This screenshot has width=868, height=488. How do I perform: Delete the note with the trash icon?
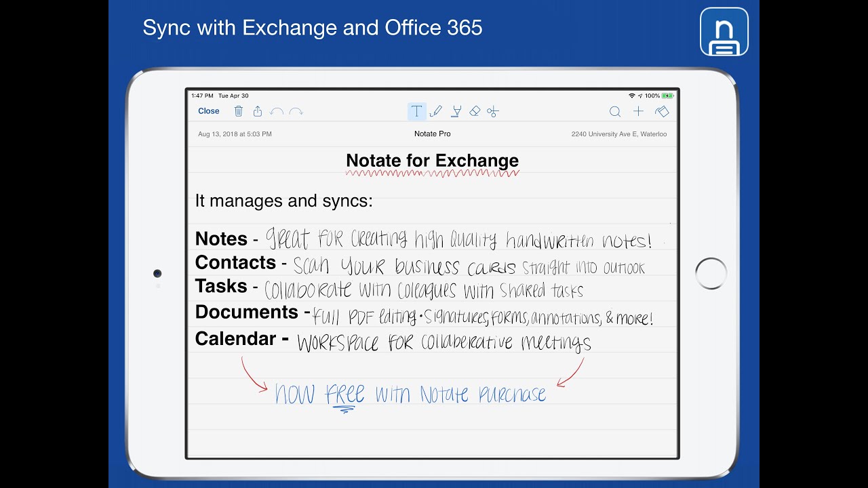click(239, 111)
